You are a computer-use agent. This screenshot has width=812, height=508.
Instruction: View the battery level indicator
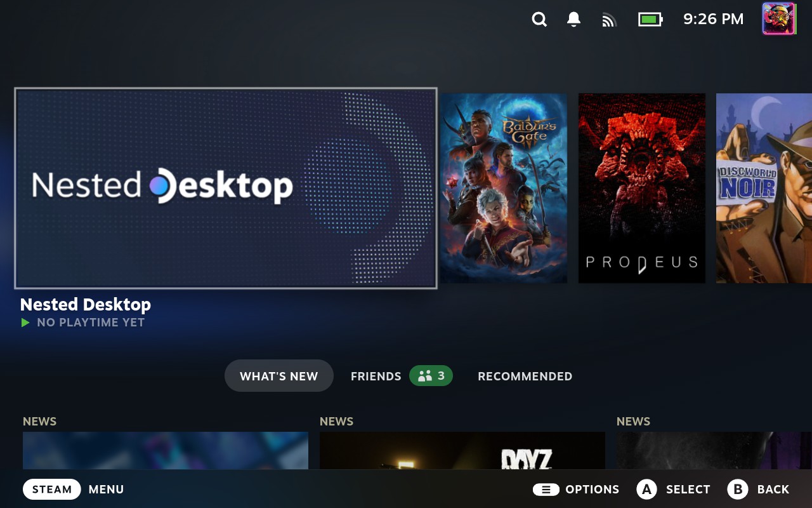[648, 19]
